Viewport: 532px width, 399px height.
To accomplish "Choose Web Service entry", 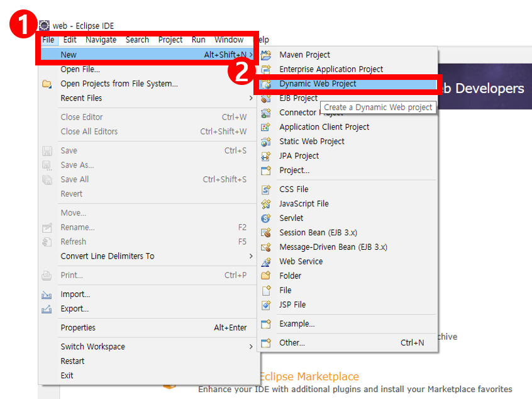I will 347,261.
